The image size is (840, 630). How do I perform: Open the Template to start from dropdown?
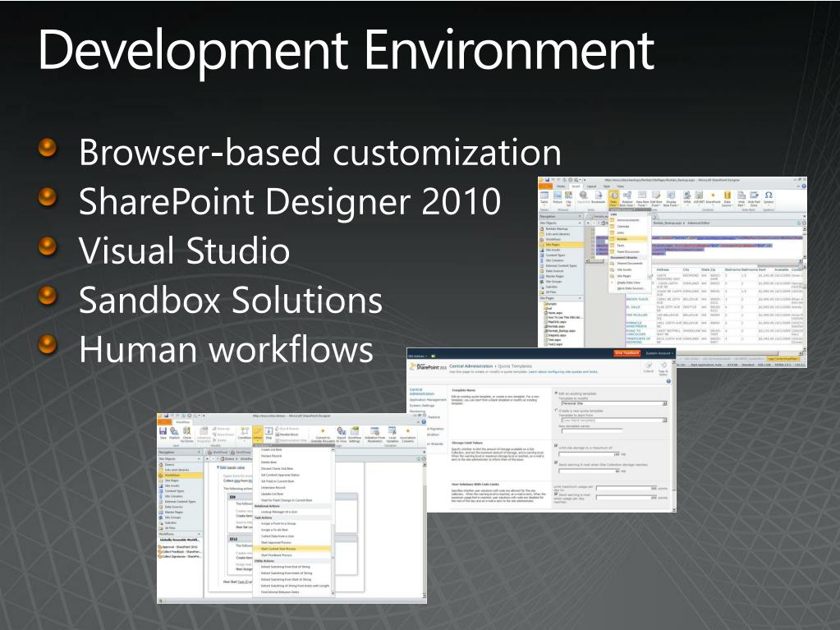(613, 421)
